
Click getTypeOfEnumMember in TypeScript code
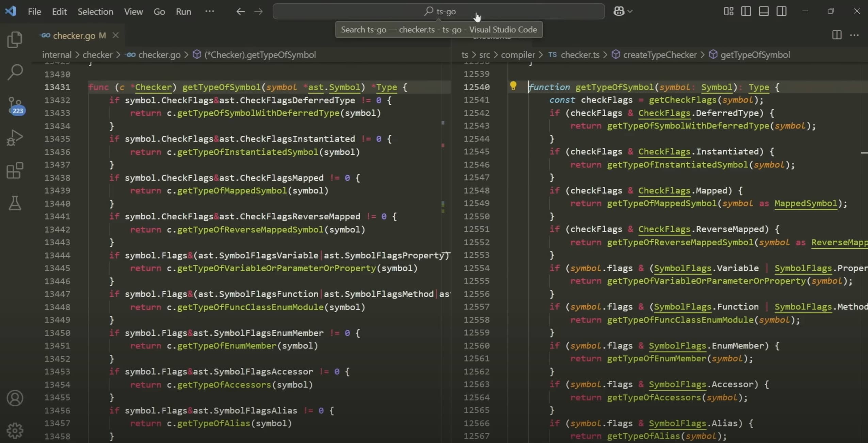657,359
